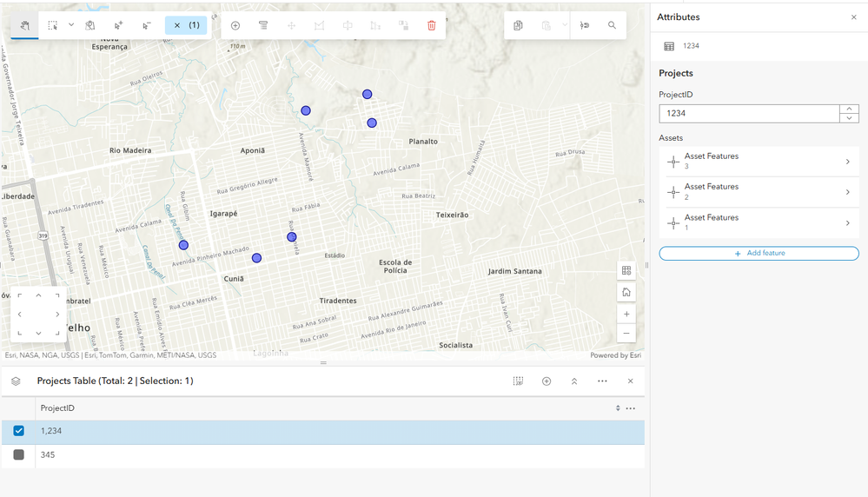Click the red delete trash icon

pyautogui.click(x=432, y=25)
